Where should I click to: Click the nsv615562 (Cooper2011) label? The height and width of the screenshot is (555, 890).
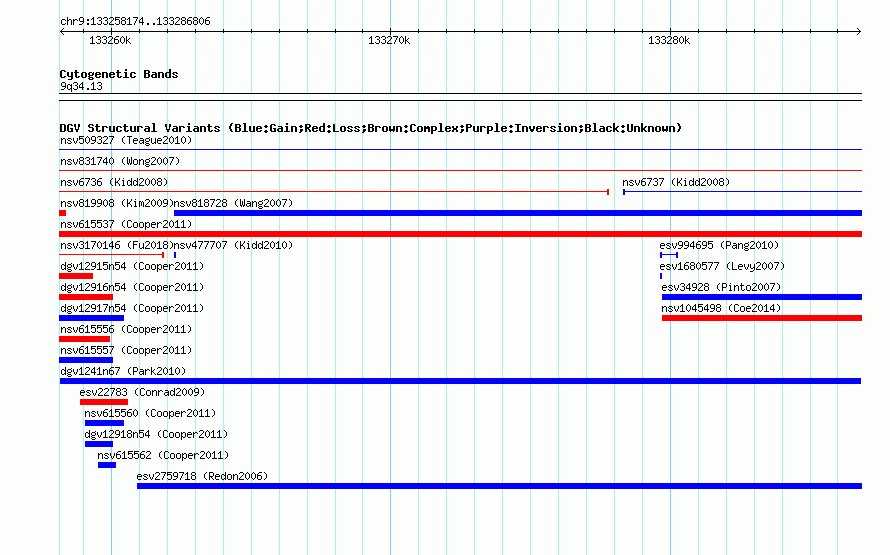(x=163, y=455)
